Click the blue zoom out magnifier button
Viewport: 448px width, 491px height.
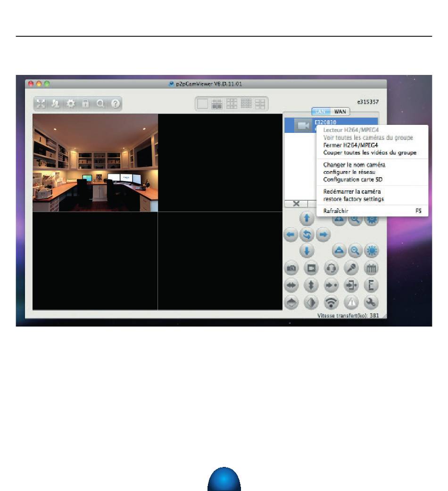[355, 251]
